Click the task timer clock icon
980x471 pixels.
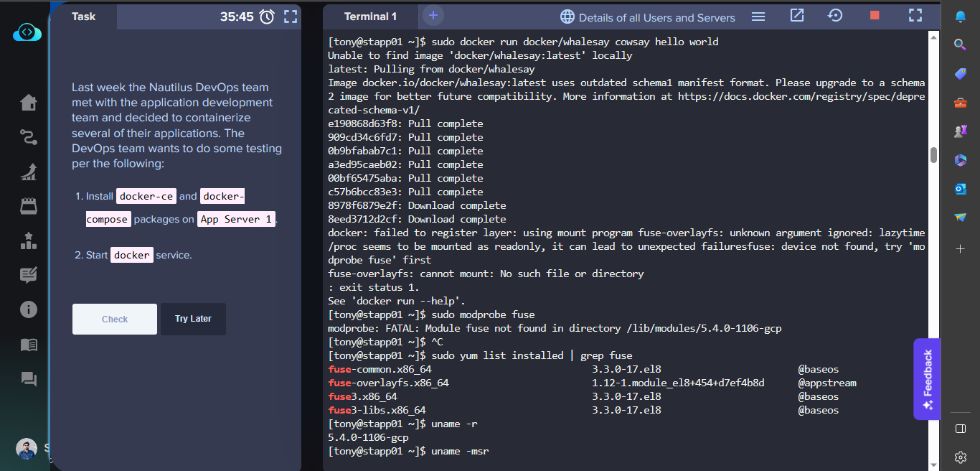(x=267, y=17)
